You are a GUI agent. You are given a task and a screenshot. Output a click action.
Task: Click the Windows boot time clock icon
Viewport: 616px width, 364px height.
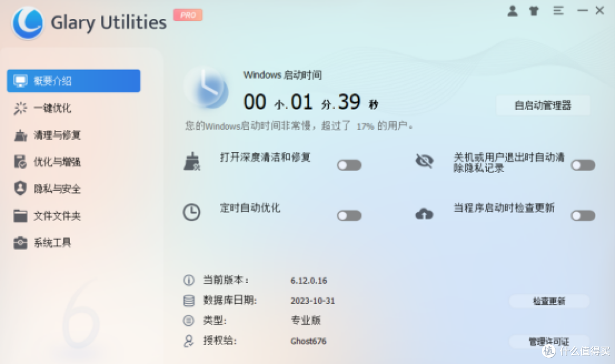pos(206,89)
